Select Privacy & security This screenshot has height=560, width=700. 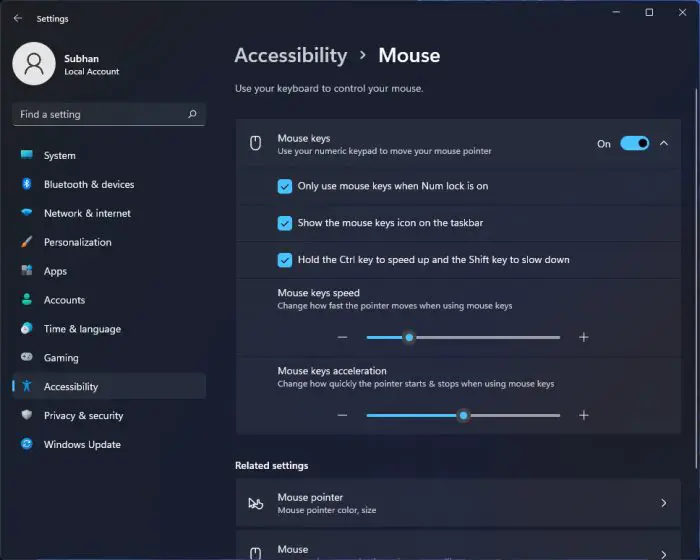pyautogui.click(x=109, y=416)
